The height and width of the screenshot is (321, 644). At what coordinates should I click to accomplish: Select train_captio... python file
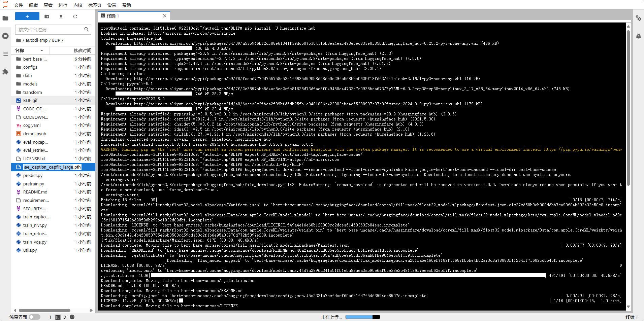pyautogui.click(x=54, y=217)
